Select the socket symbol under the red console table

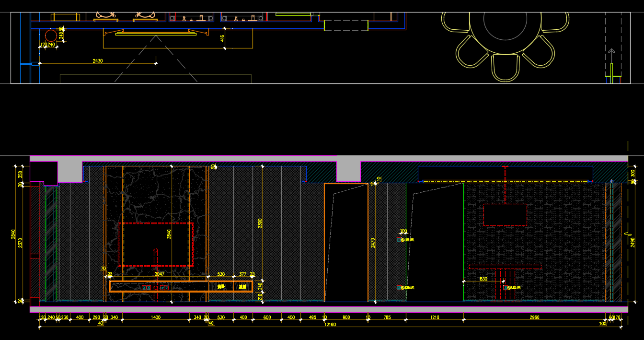point(506,288)
